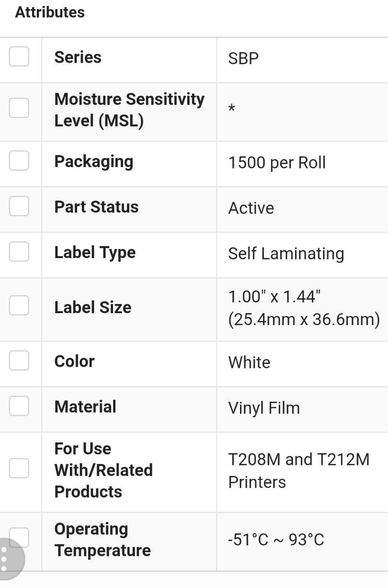
Task: Click the SBP series value
Action: tap(243, 58)
